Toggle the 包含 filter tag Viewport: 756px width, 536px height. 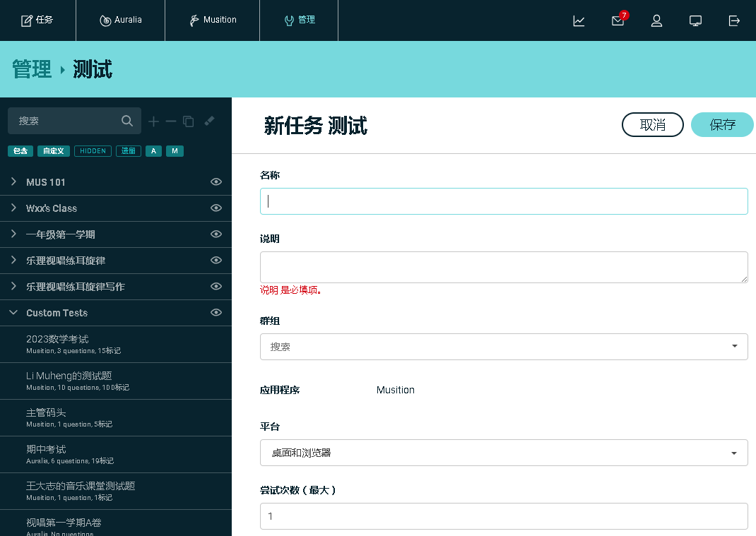(x=20, y=151)
